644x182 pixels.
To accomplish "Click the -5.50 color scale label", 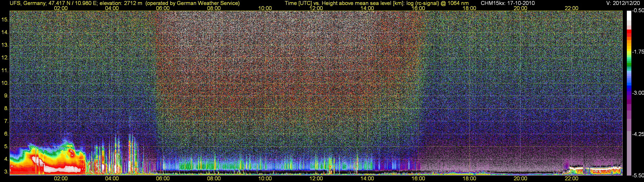I will point(638,176).
